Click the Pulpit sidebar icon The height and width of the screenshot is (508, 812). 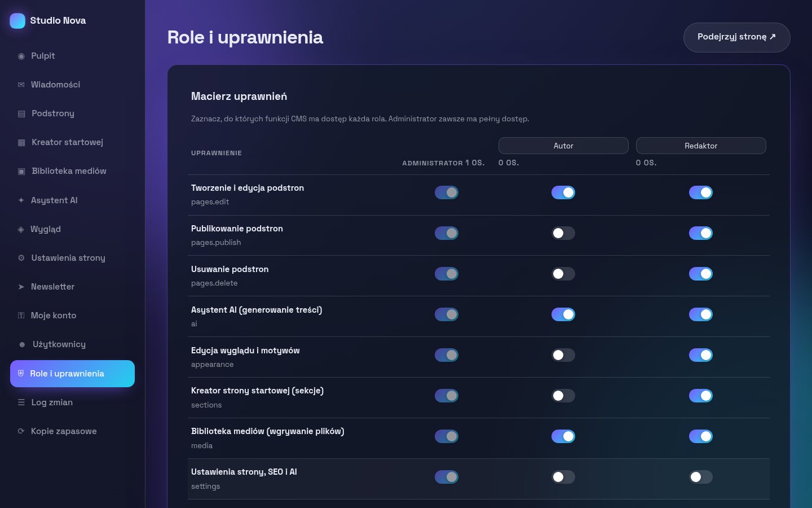coord(21,56)
